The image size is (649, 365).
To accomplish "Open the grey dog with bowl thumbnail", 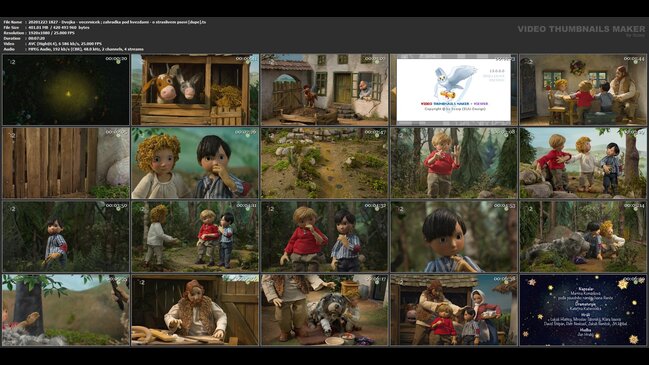I will point(324,310).
